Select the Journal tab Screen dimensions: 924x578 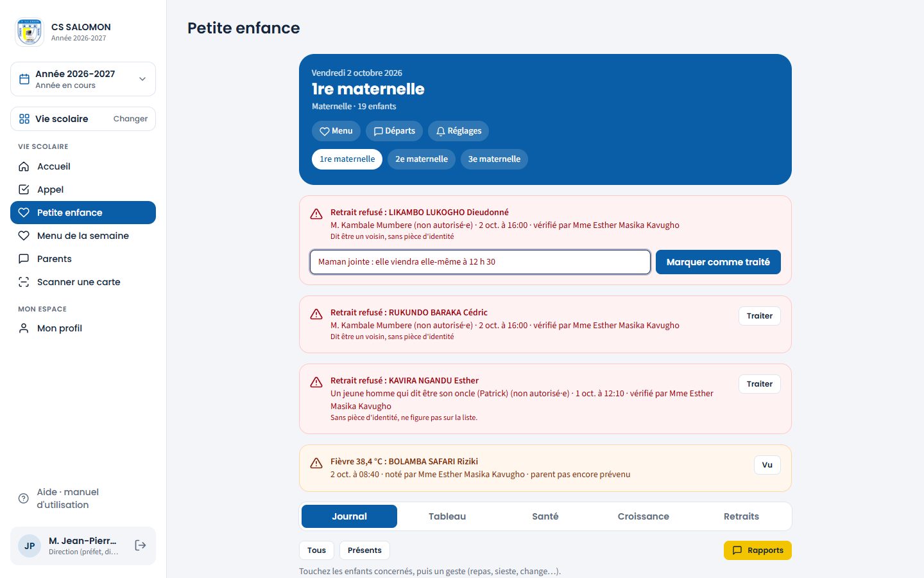pyautogui.click(x=349, y=516)
